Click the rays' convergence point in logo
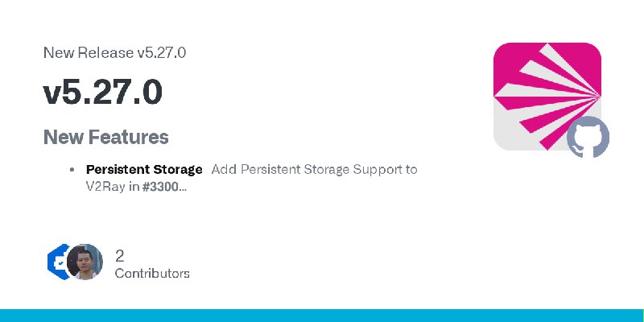The height and width of the screenshot is (322, 644). pyautogui.click(x=598, y=97)
